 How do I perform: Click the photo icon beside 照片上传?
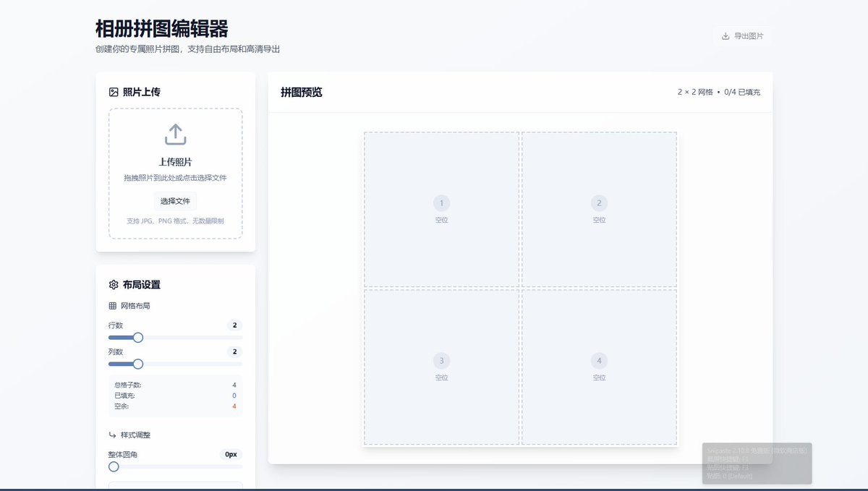coord(114,92)
